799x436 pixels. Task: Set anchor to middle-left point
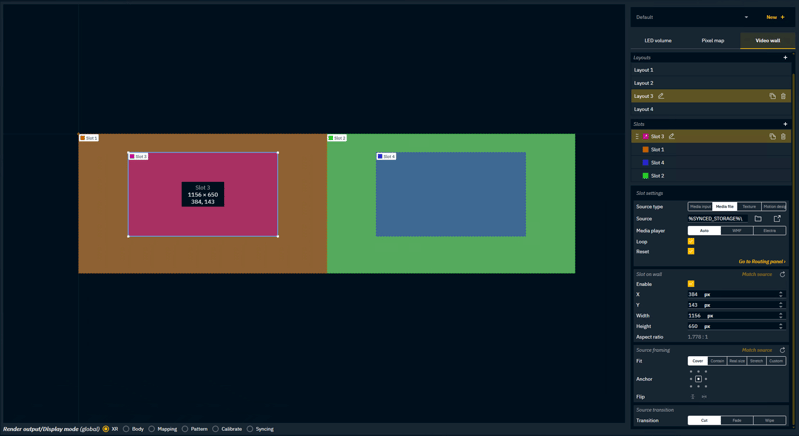point(691,379)
